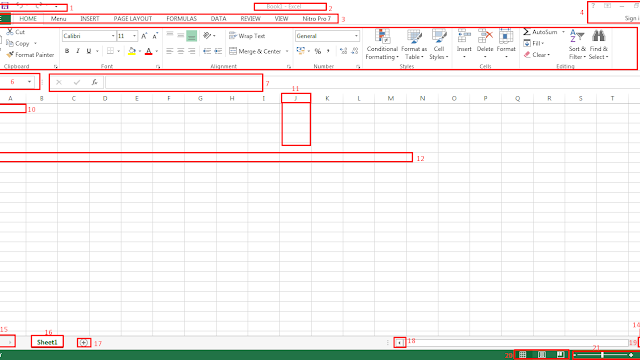Expand the font size 11 dropdown
Screen dimensions: 640x360
[x=134, y=36]
